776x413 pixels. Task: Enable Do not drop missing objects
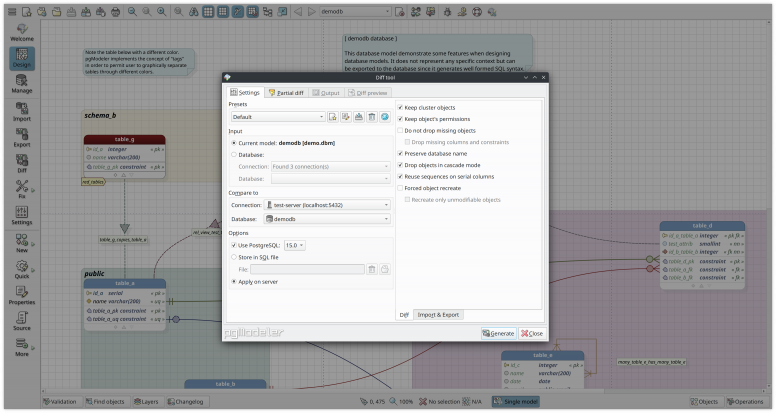400,131
